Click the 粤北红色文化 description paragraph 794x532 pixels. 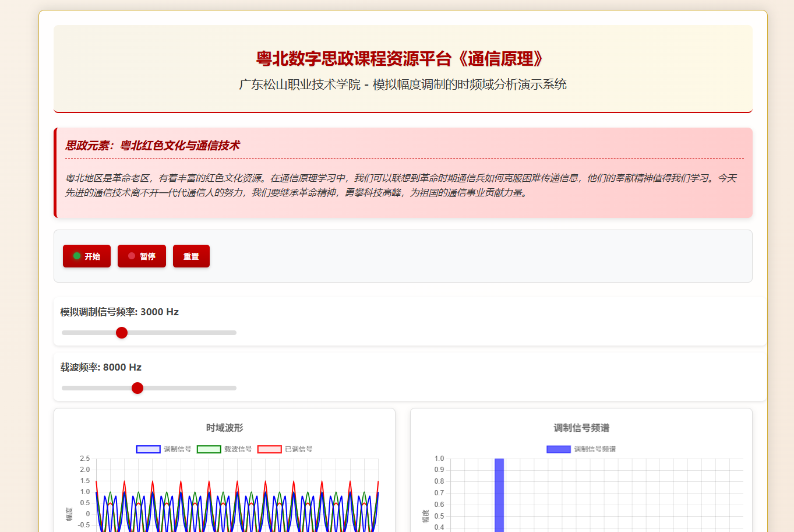point(401,185)
